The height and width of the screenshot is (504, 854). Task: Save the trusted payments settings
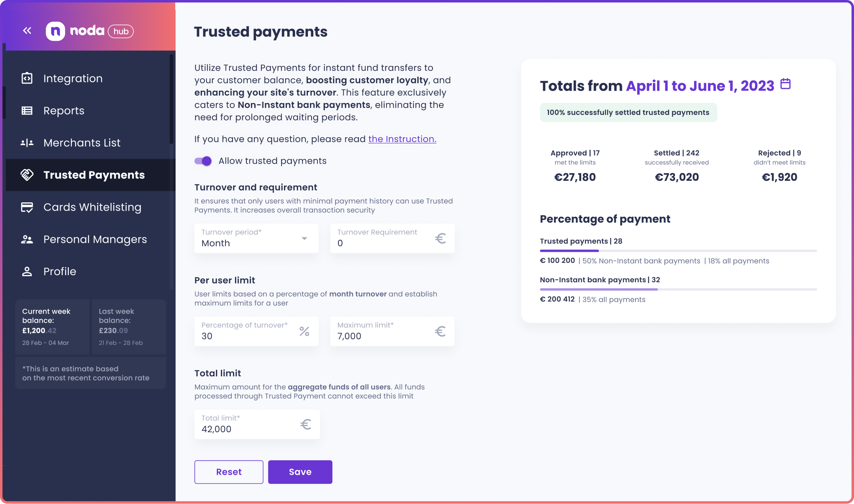[300, 472]
